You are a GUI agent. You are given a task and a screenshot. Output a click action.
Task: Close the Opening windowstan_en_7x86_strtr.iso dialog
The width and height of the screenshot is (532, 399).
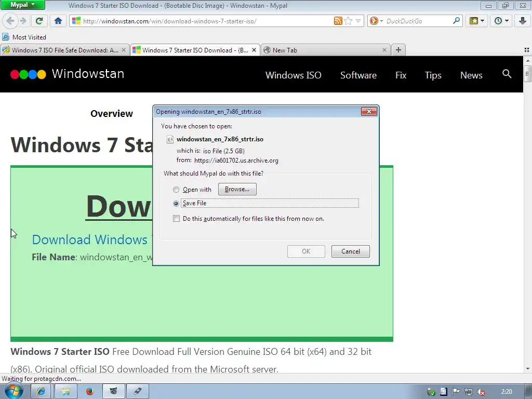click(x=369, y=111)
